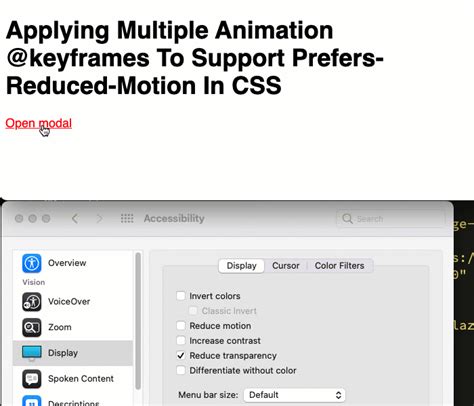Uncheck the Reduce transparency checkbox

pyautogui.click(x=181, y=356)
